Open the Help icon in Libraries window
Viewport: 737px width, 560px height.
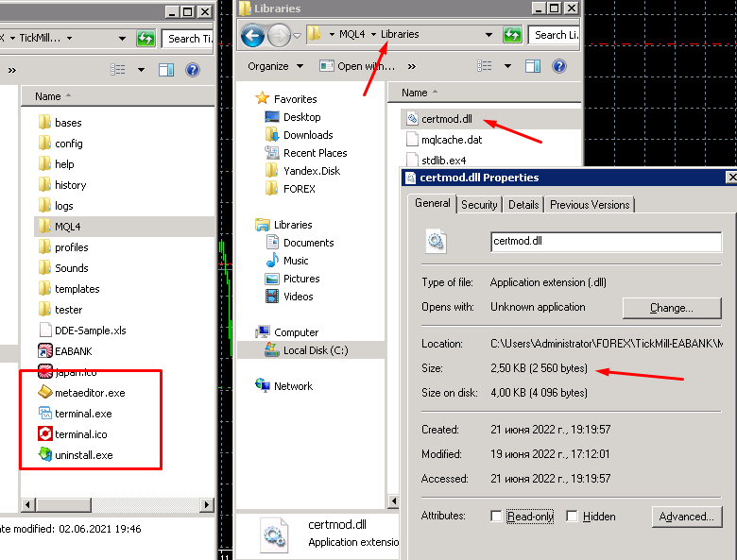pos(559,66)
